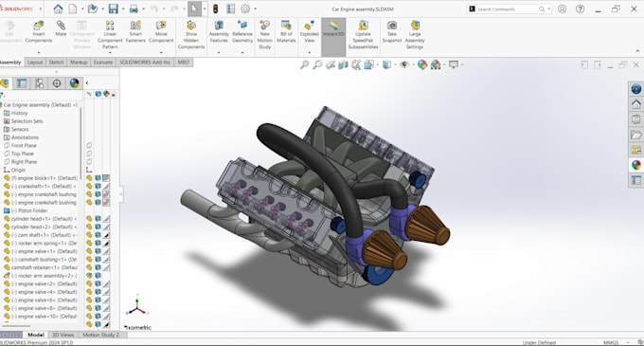The width and height of the screenshot is (644, 346).
Task: Expand Assembly Features dropdown arrow
Action: coord(219,52)
